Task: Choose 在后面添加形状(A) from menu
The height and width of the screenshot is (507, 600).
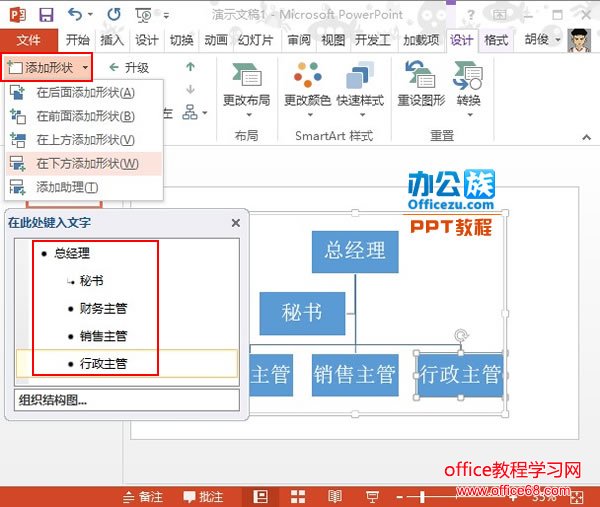Action: tap(84, 93)
